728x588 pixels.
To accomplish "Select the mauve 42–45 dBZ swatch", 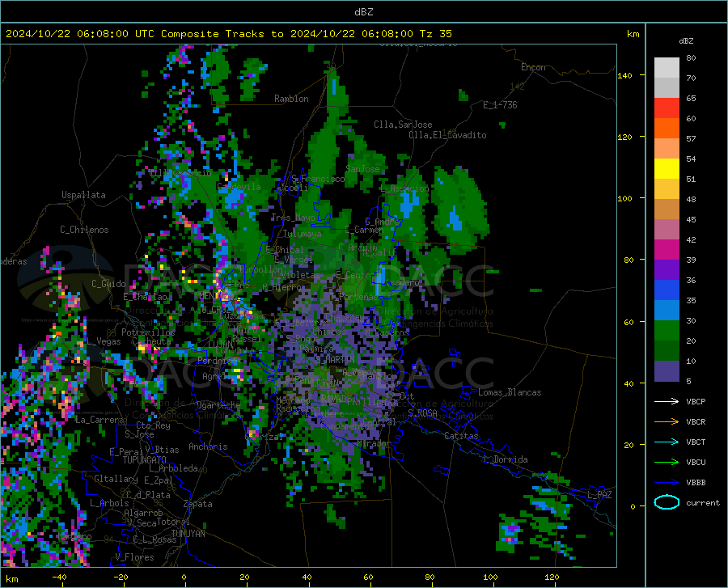I will [667, 229].
